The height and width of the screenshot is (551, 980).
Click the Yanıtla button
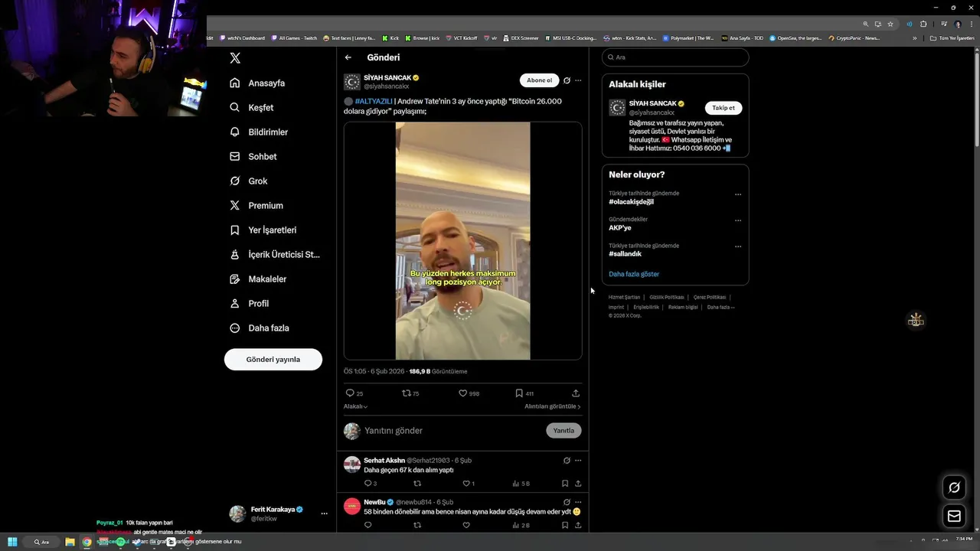click(563, 431)
